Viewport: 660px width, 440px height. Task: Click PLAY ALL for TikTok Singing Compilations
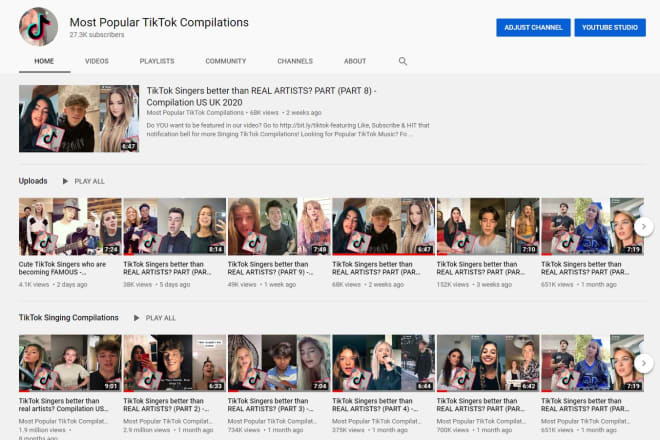(161, 318)
